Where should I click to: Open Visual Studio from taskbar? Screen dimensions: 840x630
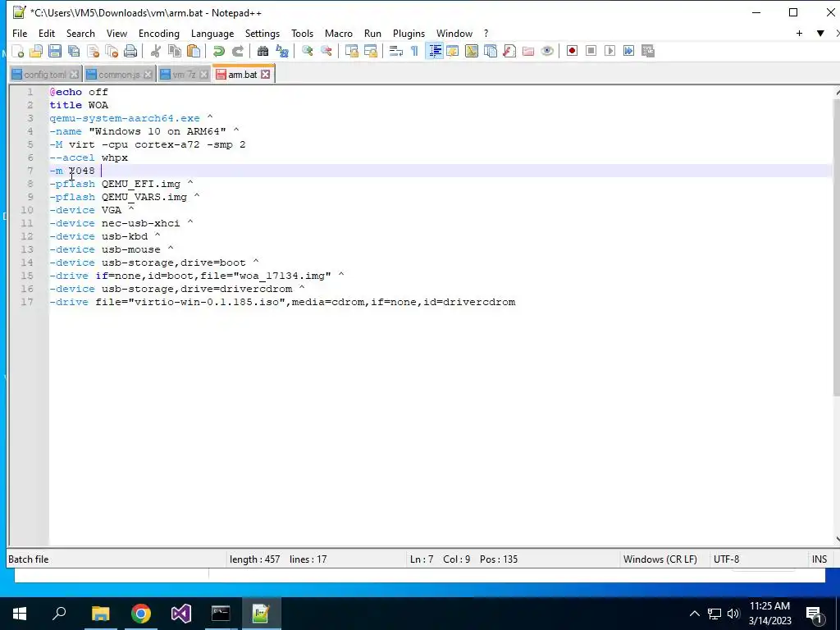tap(181, 614)
